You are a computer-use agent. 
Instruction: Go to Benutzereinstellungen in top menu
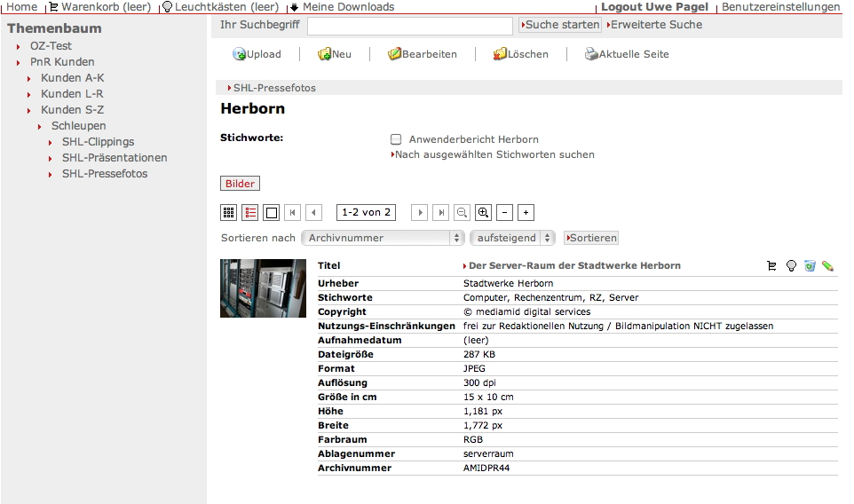780,7
